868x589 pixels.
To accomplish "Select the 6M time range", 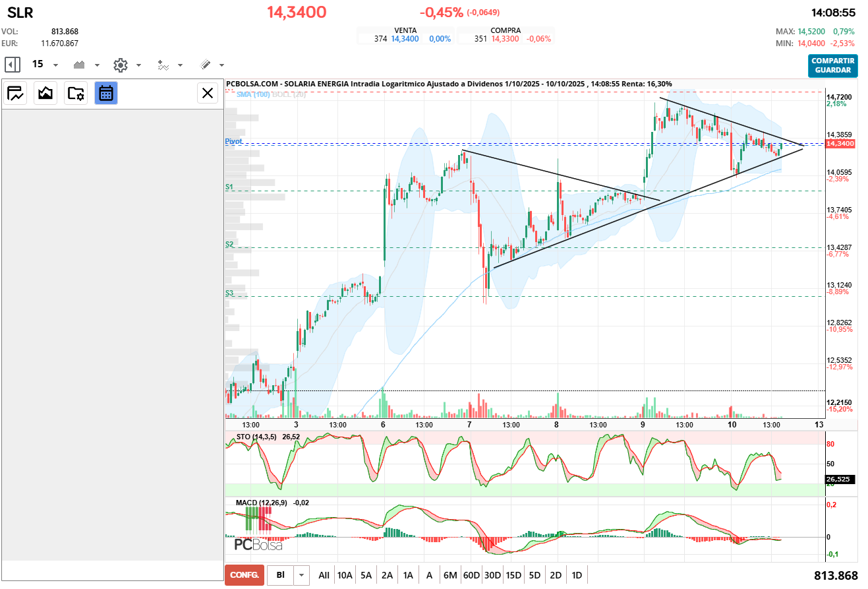I will pyautogui.click(x=450, y=575).
